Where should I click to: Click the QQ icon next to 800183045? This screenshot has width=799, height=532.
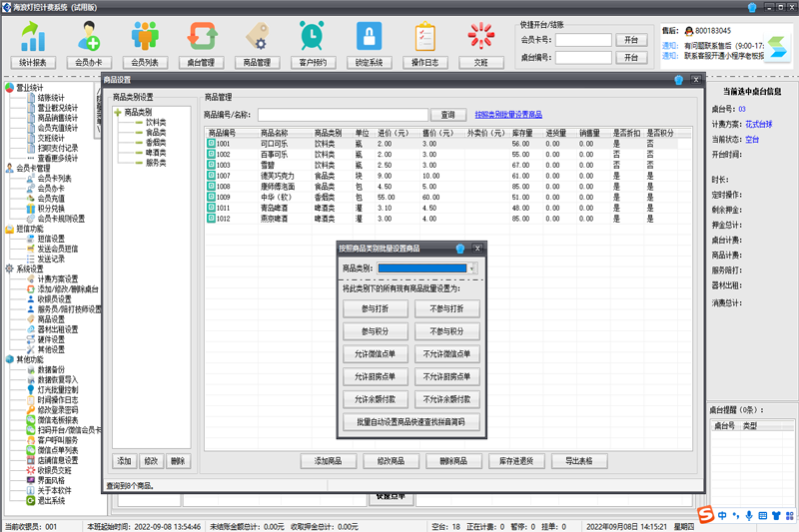(689, 31)
